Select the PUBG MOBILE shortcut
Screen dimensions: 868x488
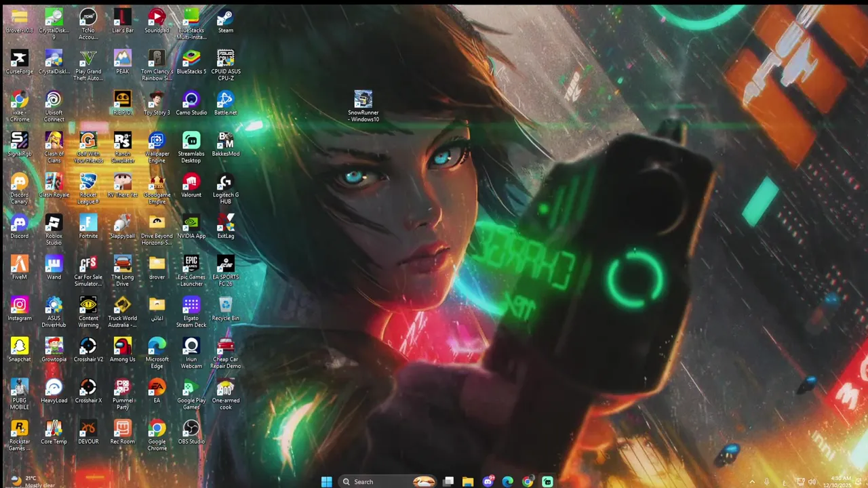click(20, 395)
